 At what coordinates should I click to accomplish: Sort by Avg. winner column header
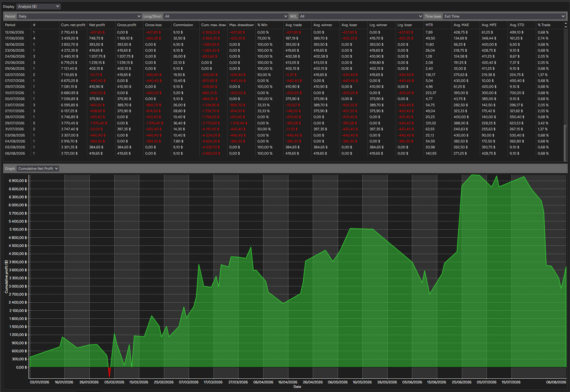pos(326,25)
